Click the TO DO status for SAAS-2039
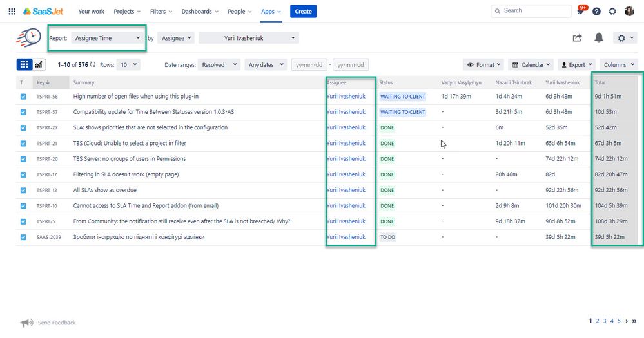Screen dimensions: 644x338 [387, 237]
